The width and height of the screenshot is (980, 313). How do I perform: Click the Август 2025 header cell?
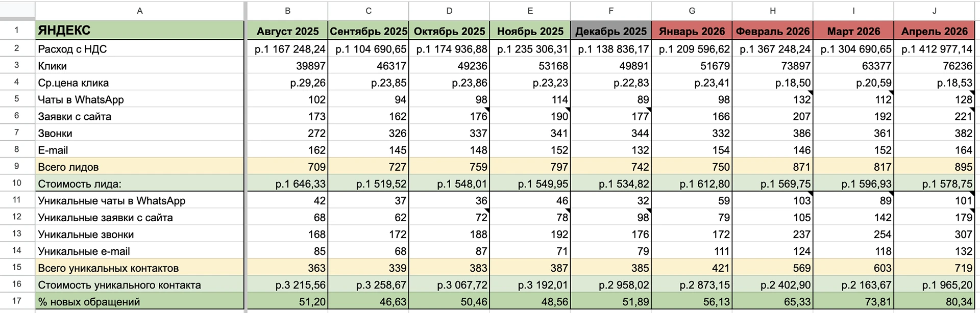(287, 31)
